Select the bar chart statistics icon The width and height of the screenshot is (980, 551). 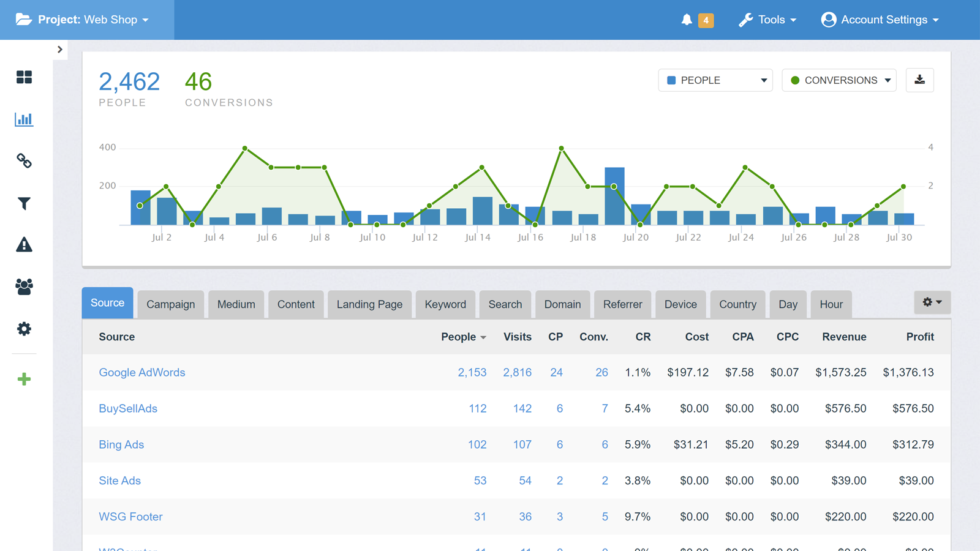click(24, 119)
